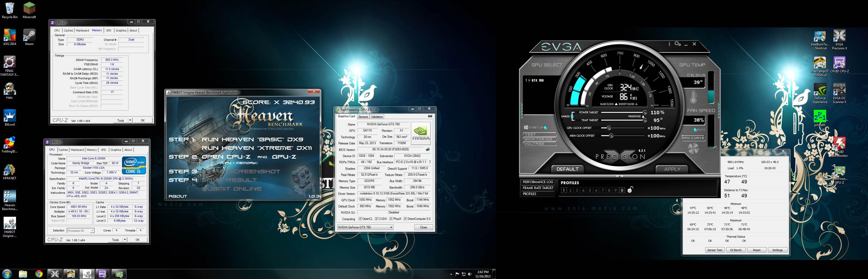Screen dimensions: 868x279
Task: Click the Chrome icon in the taskbar
Action: 39,274
